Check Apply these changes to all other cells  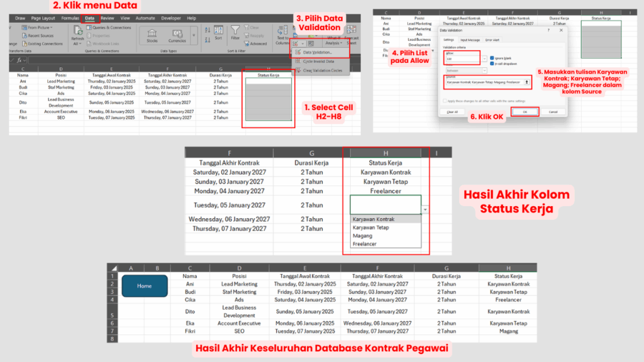pos(445,101)
